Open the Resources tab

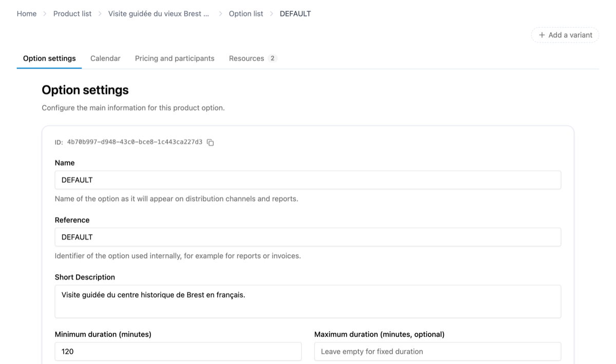point(253,59)
